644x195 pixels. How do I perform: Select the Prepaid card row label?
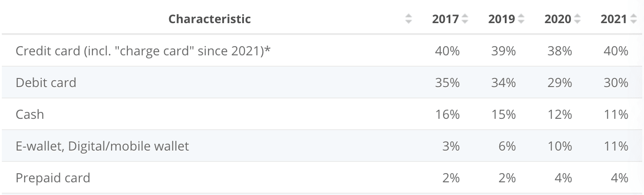click(53, 178)
